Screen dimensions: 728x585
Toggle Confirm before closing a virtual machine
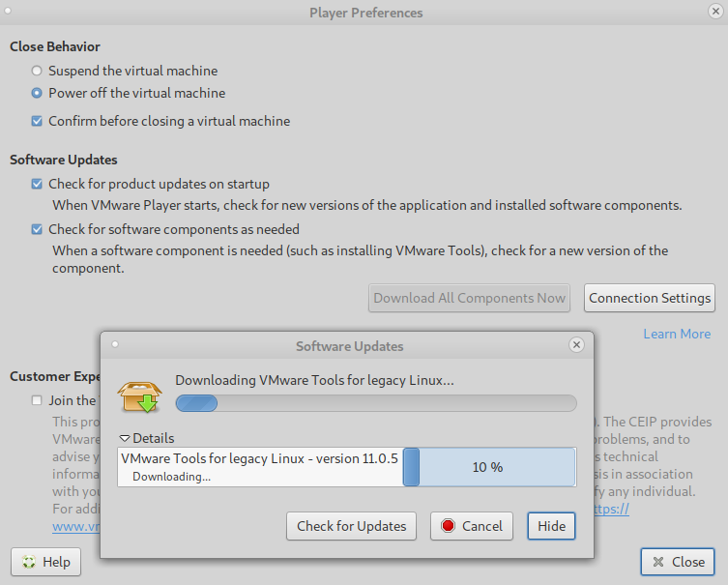[37, 122]
